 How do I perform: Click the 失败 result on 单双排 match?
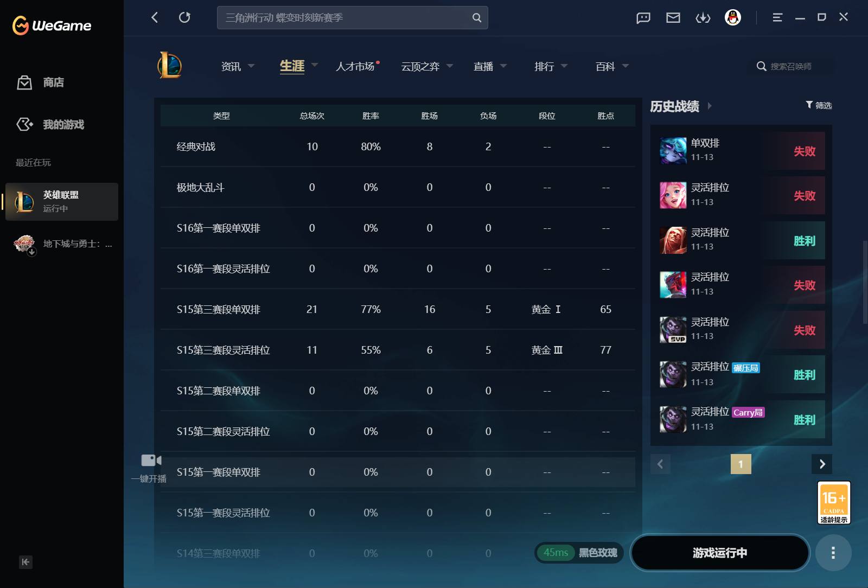[x=805, y=151]
